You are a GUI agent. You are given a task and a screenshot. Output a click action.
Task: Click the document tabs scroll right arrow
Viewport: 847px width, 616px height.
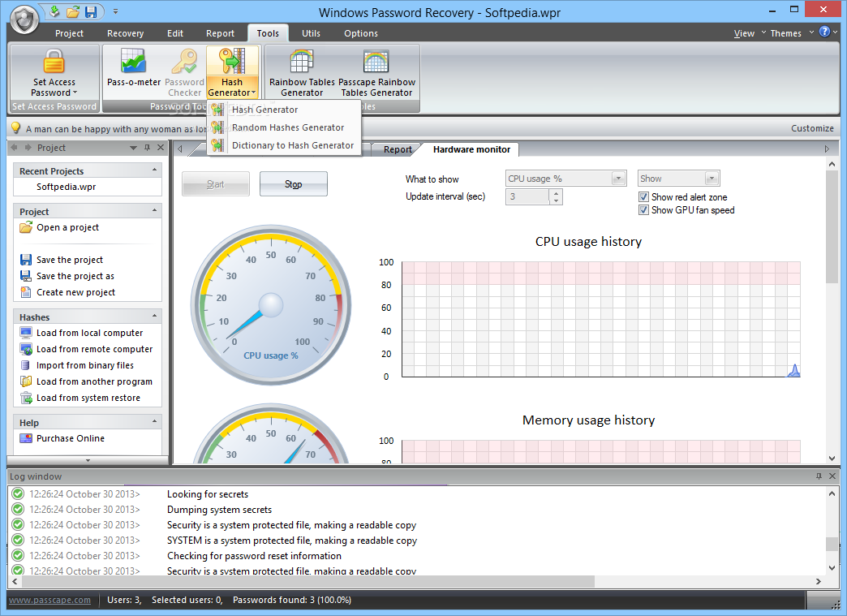[827, 149]
